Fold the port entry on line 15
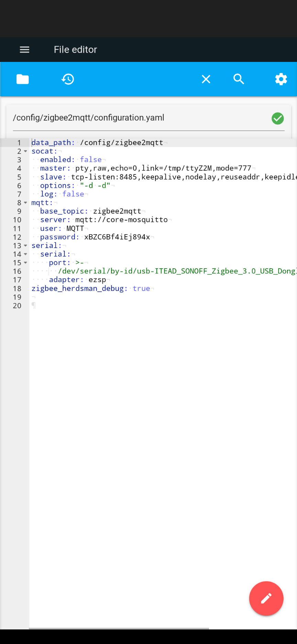 [25, 263]
